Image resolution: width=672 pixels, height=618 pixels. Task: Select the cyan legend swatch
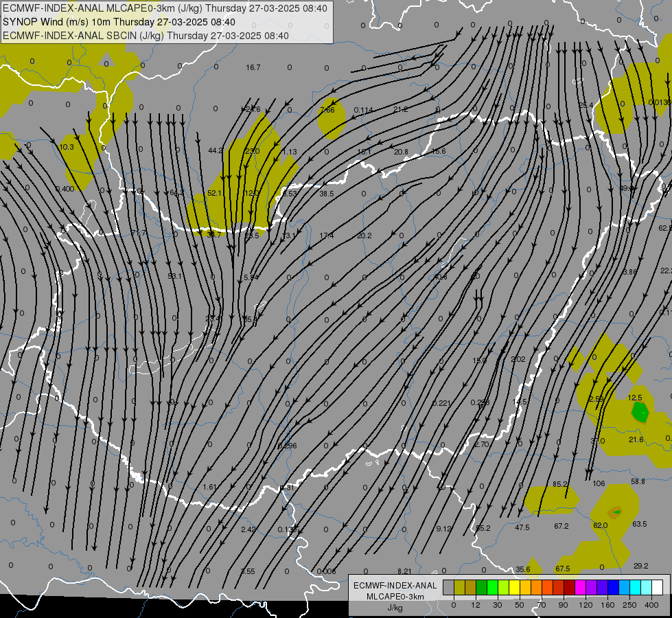(x=636, y=587)
